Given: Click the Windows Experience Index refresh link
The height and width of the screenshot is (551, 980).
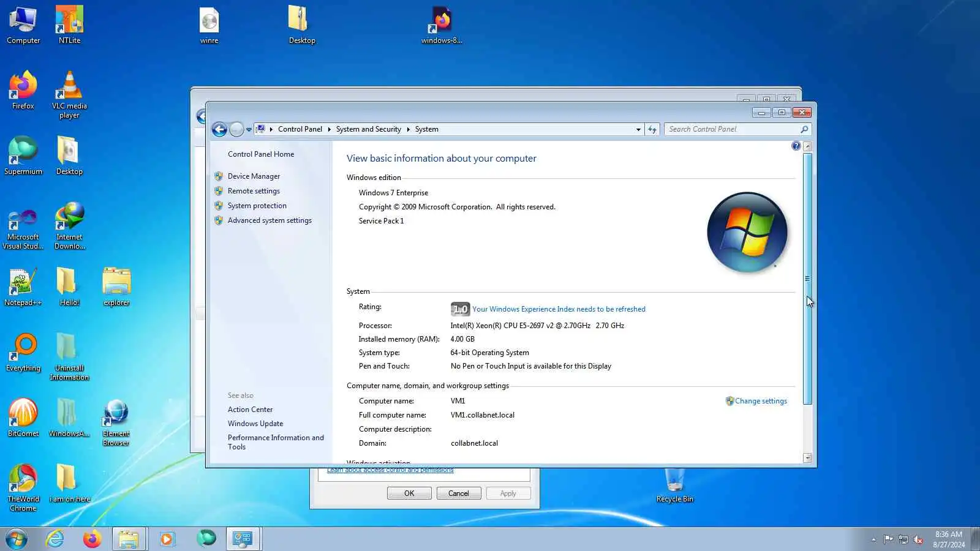Looking at the screenshot, I should coord(559,309).
